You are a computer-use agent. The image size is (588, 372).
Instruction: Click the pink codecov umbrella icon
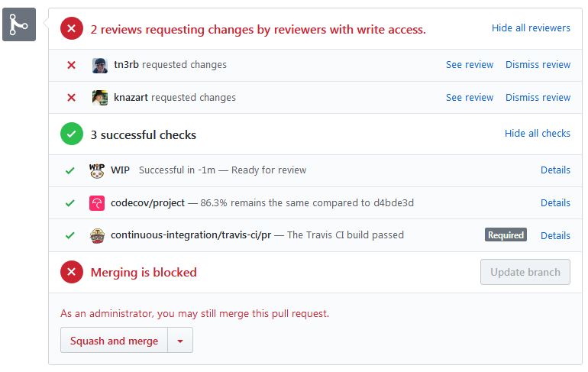tap(97, 203)
